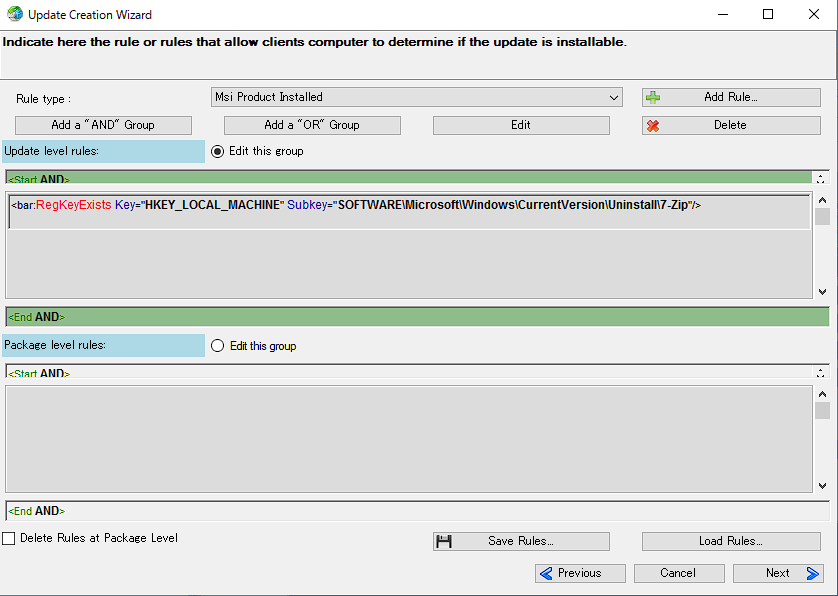
Task: Click the green plus icon on Add Rule
Action: [x=653, y=97]
